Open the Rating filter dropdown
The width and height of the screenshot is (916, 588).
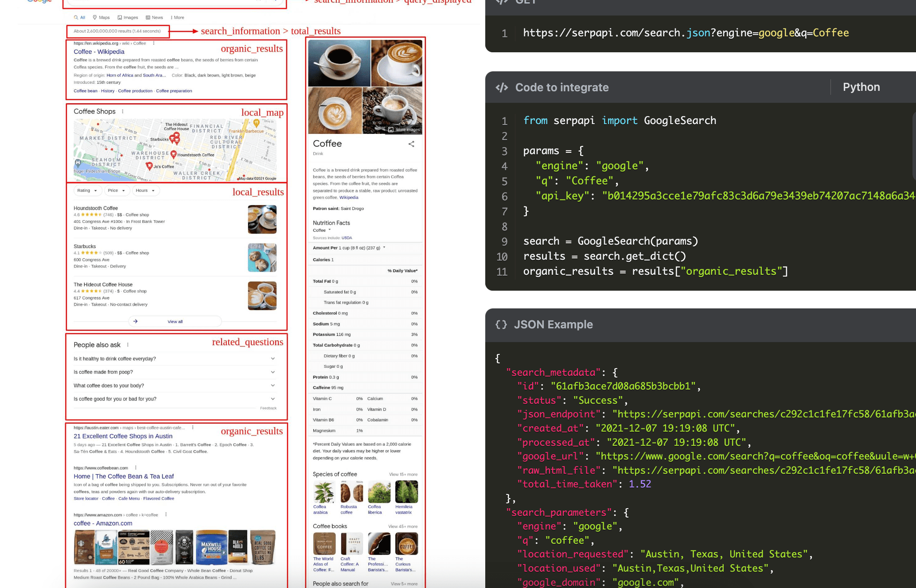coord(87,191)
